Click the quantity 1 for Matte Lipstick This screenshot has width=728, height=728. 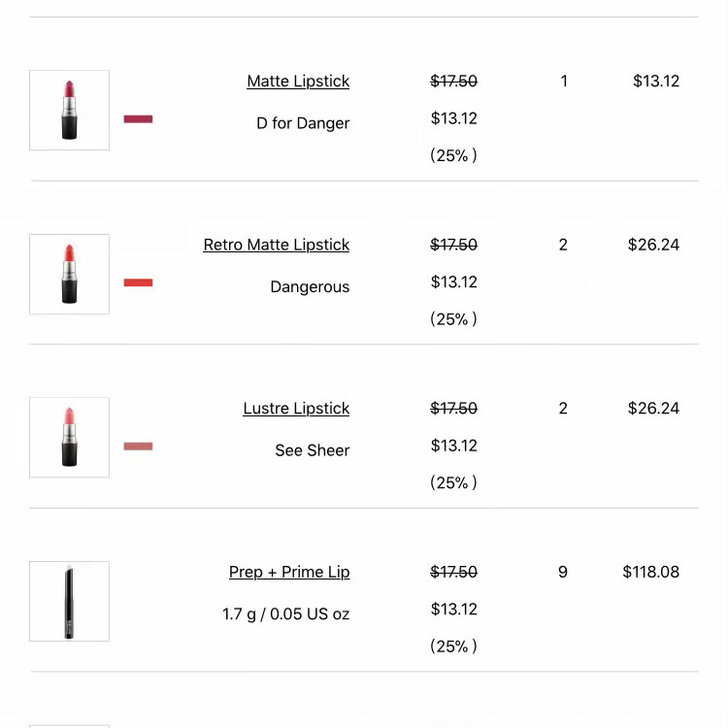[564, 82]
